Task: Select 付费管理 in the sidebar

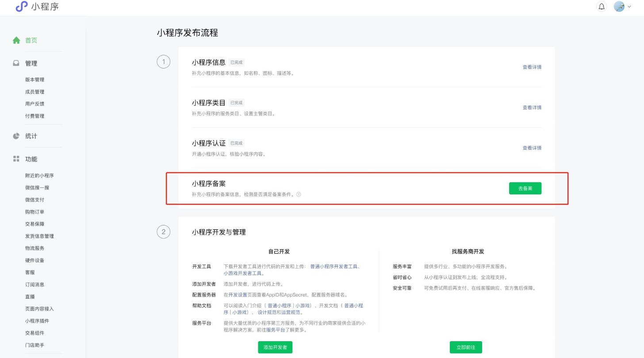Action: [x=34, y=116]
